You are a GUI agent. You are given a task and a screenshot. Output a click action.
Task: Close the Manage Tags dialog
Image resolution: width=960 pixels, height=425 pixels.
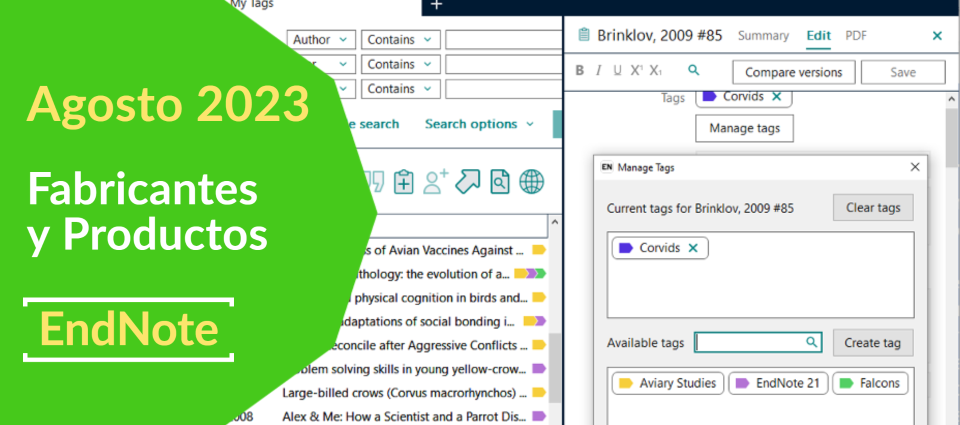(915, 167)
